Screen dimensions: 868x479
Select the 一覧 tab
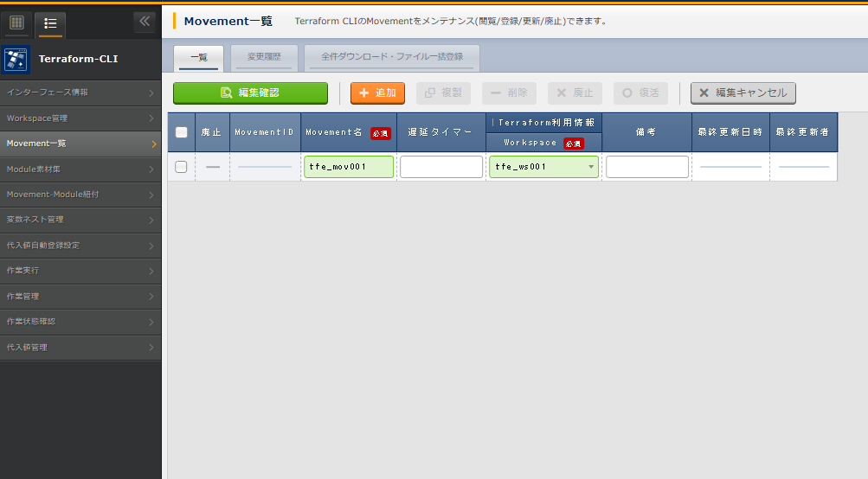pyautogui.click(x=199, y=58)
